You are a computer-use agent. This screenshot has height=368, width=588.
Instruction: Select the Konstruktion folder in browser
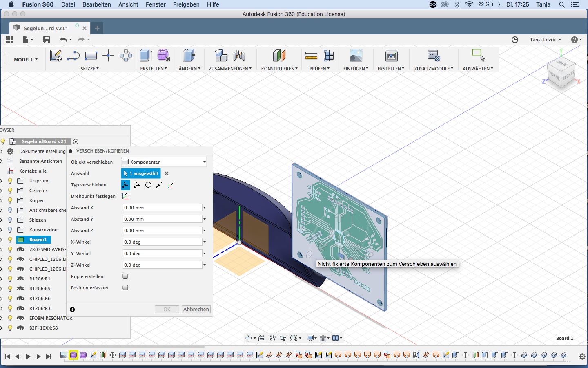pyautogui.click(x=43, y=230)
